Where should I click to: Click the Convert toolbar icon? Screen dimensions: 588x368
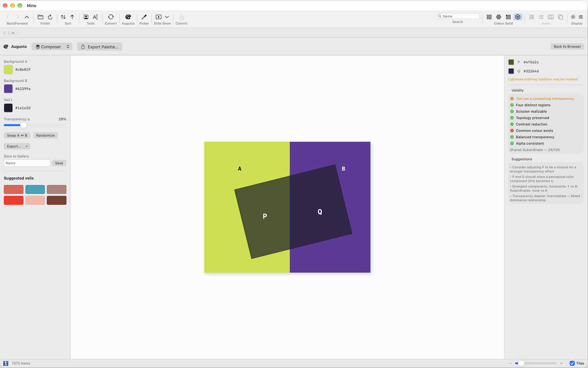pyautogui.click(x=111, y=17)
